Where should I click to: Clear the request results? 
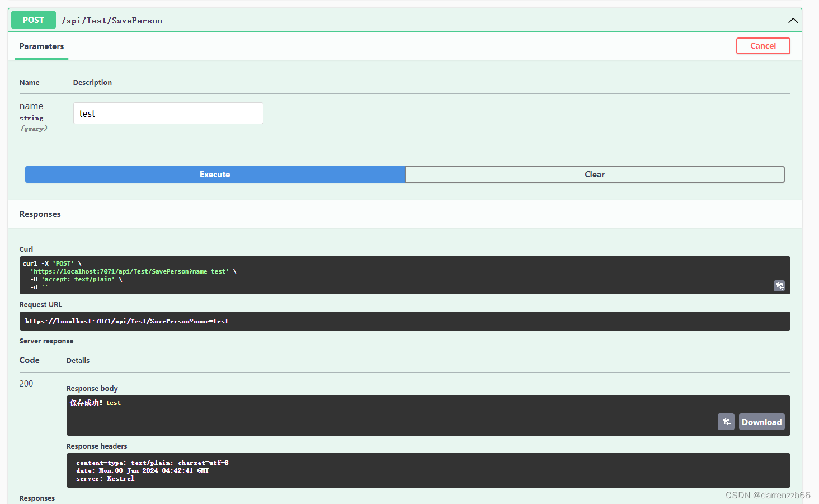click(x=595, y=174)
